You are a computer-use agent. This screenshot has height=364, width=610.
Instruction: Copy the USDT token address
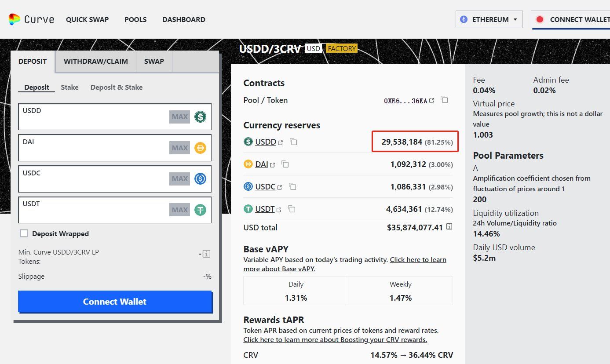pyautogui.click(x=292, y=209)
